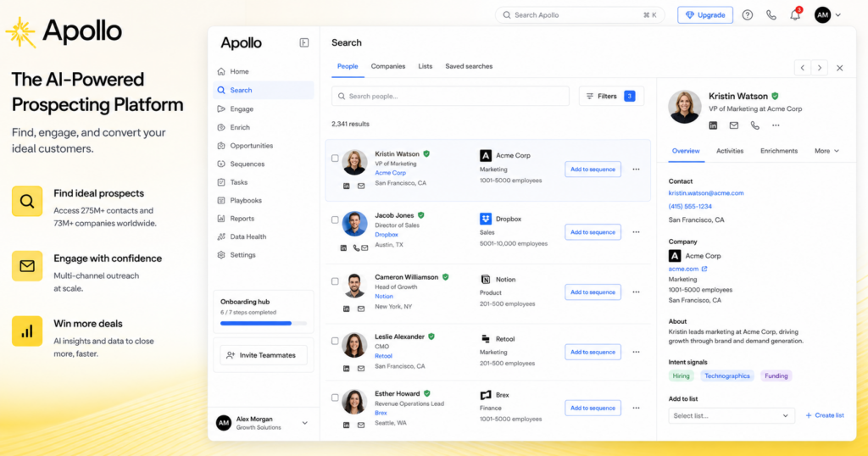The height and width of the screenshot is (456, 868).
Task: Click the Hiring intent signal tag
Action: pos(681,375)
